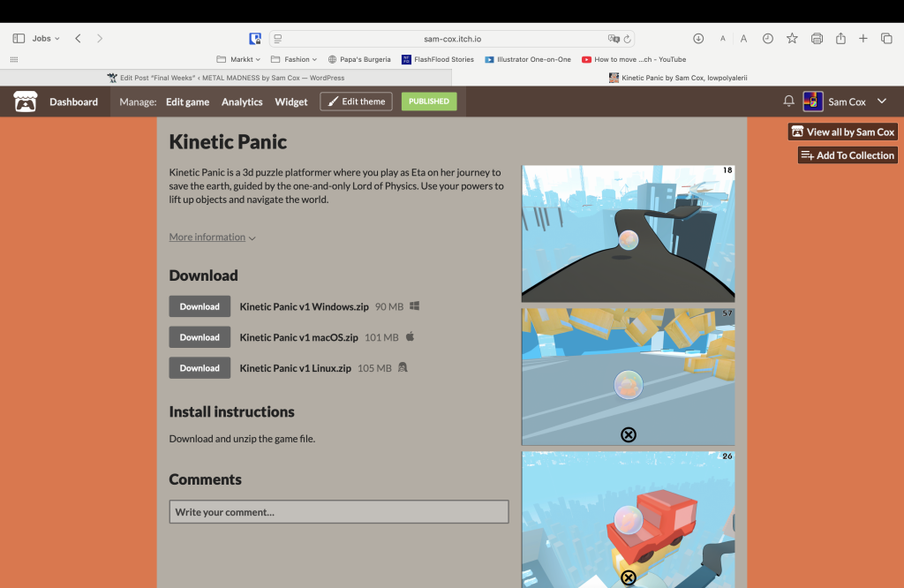Download Kinetic Panic v1 macOS.zip
Screen dimensions: 904x588
200,337
